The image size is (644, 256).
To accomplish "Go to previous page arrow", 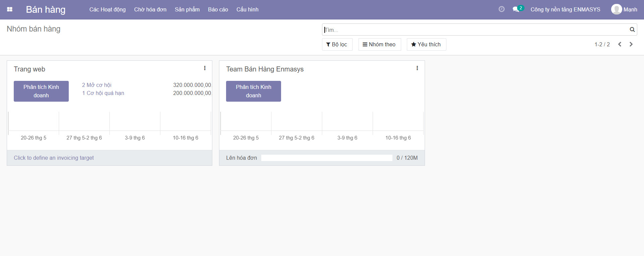I will (620, 44).
